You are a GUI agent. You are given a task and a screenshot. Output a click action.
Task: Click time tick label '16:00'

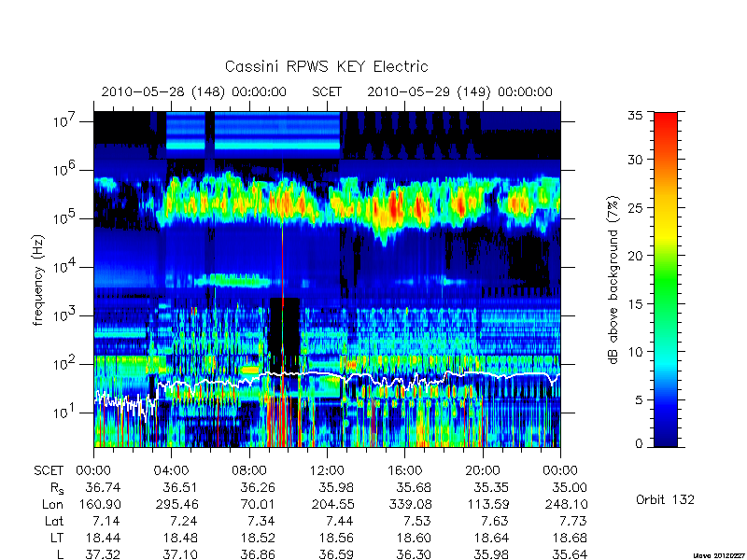404,470
